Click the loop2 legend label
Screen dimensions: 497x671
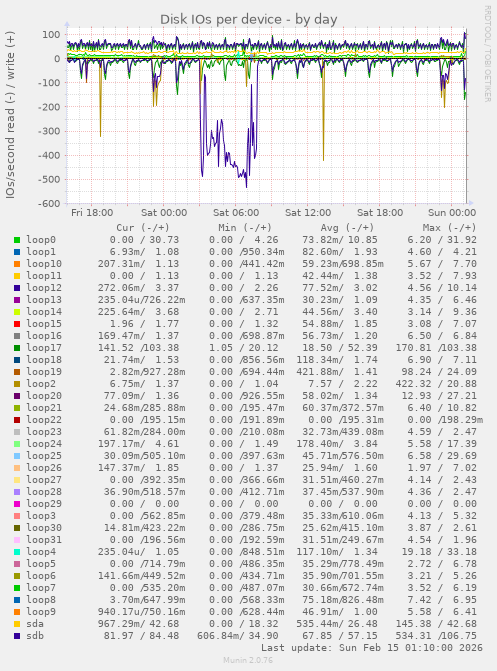pyautogui.click(x=41, y=384)
